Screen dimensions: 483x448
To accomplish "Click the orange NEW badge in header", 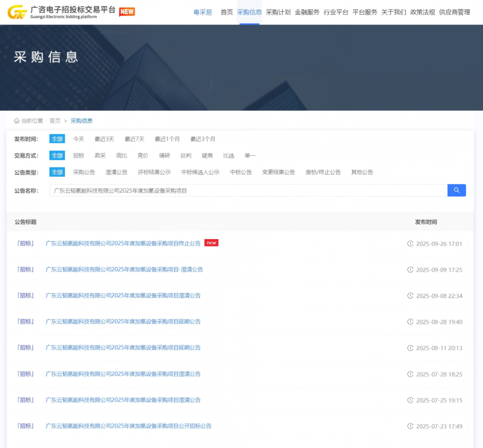I will 127,12.
